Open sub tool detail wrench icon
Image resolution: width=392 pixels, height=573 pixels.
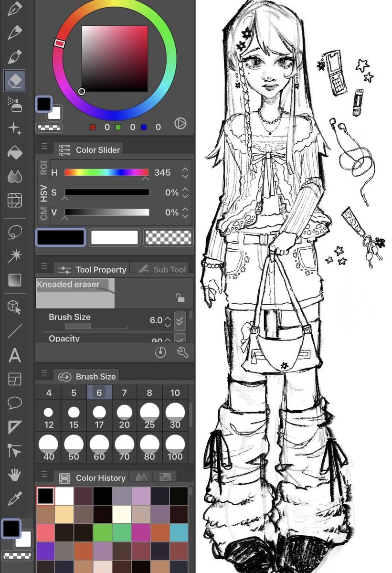click(x=182, y=352)
